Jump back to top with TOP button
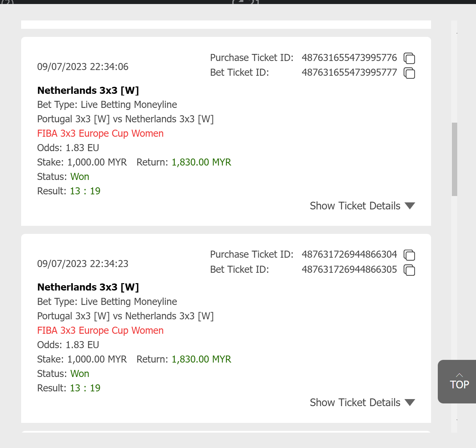The image size is (476, 448). coord(459,382)
